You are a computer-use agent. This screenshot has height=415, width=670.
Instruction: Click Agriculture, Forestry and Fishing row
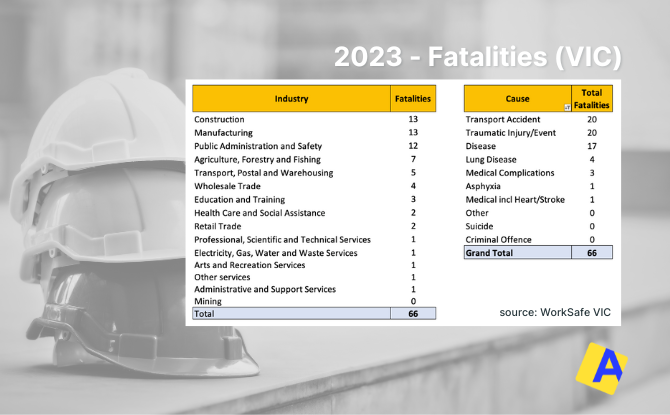coord(314,159)
